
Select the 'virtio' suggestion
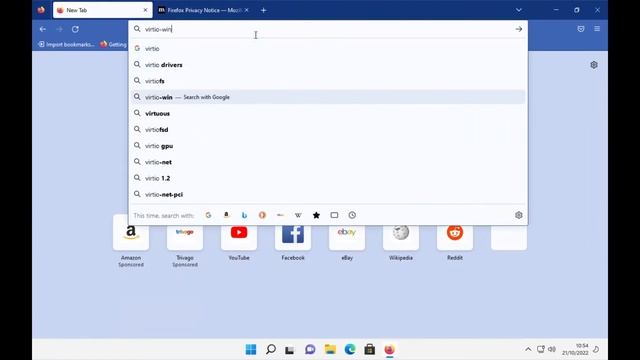coord(328,49)
